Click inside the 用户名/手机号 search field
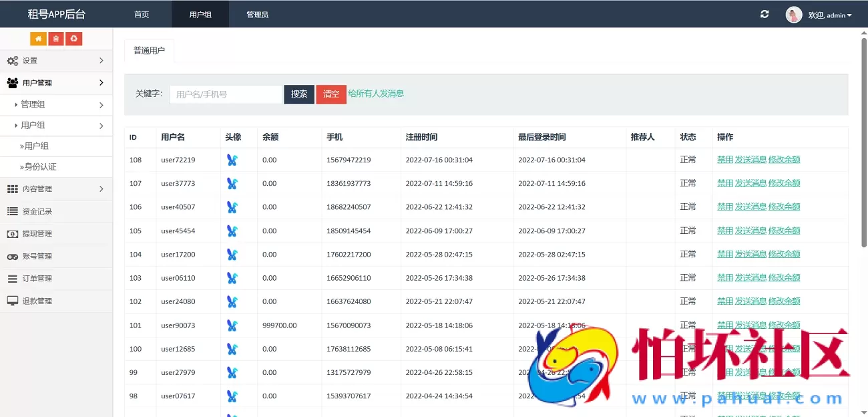Viewport: 868px width, 417px height. 225,94
